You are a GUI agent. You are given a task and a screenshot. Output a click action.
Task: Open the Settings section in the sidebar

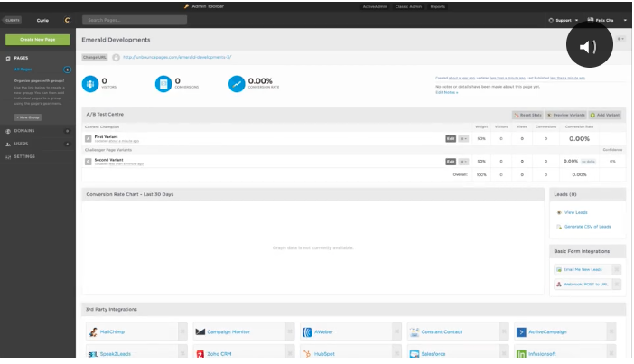coord(24,156)
